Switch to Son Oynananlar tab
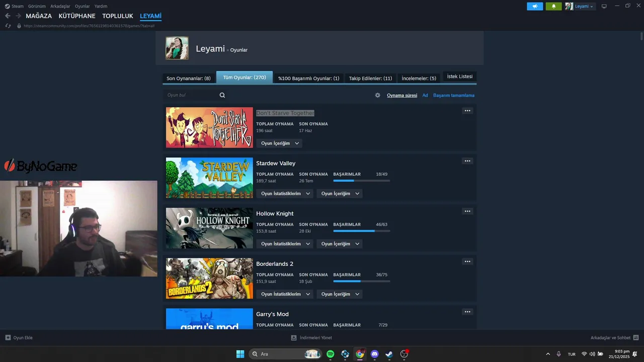This screenshot has width=644, height=362. pyautogui.click(x=189, y=78)
